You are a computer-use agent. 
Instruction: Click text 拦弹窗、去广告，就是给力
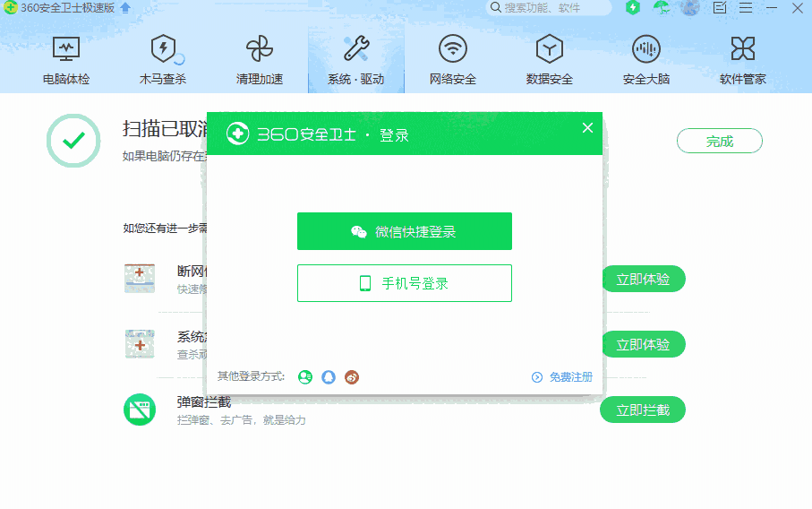pos(242,420)
